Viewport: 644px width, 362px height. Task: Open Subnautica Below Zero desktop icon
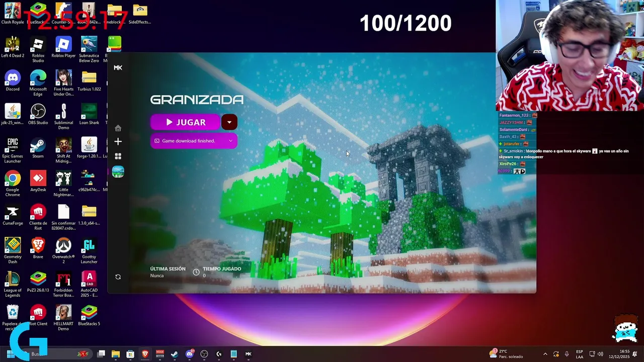[x=89, y=50]
